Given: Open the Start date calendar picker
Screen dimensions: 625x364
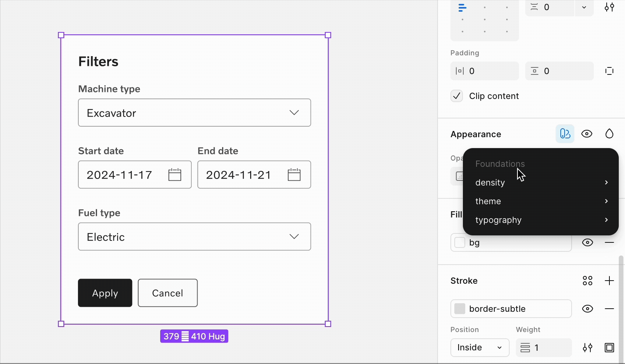Looking at the screenshot, I should [x=175, y=175].
